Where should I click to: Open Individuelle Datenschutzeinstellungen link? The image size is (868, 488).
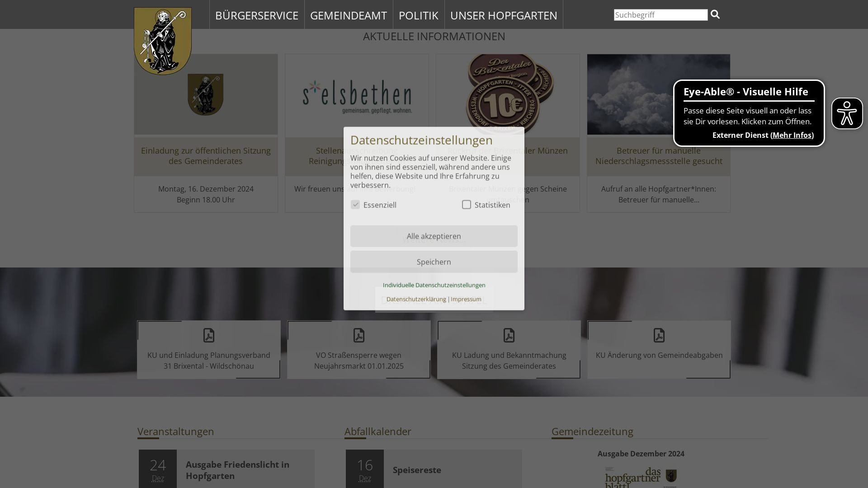point(434,285)
